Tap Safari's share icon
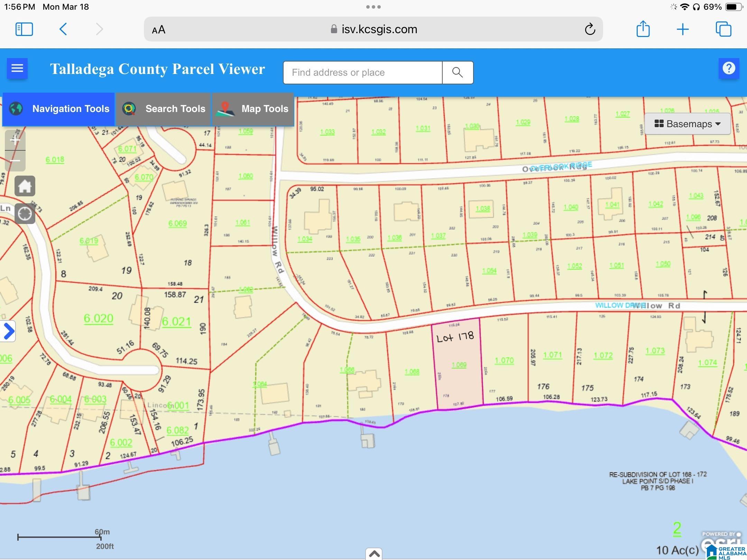The width and height of the screenshot is (747, 560). [x=643, y=29]
